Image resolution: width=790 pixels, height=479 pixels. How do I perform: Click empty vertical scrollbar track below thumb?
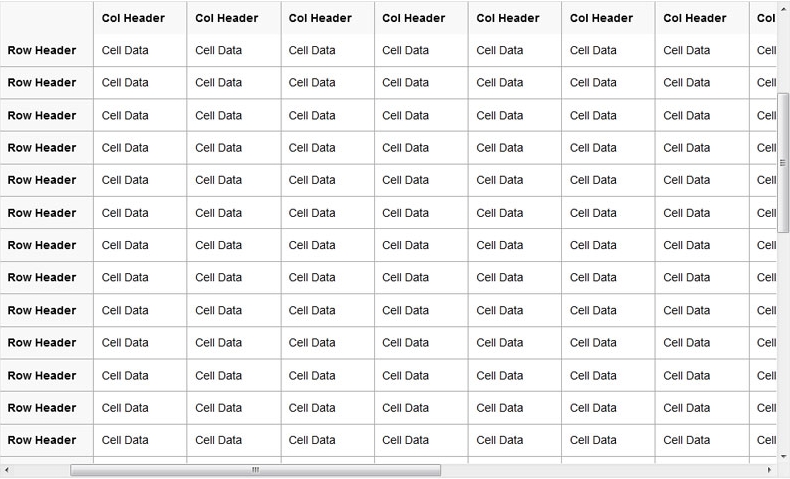(783, 341)
